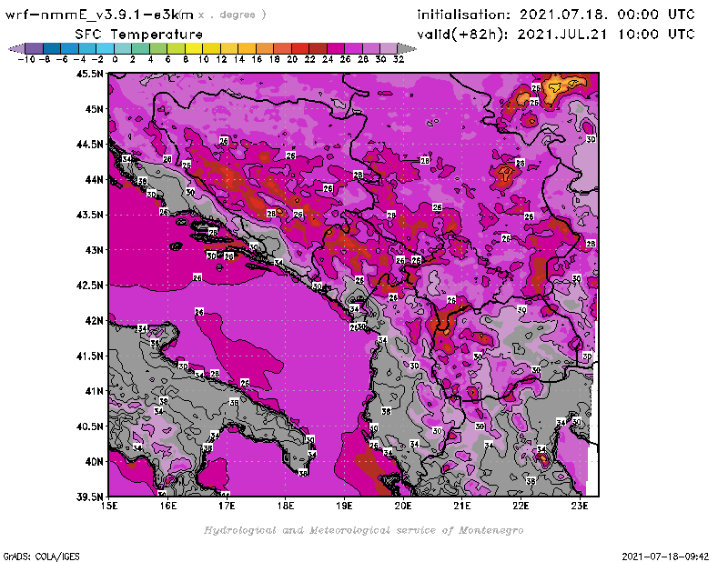Select the red swatch between 20 and 22
The width and height of the screenshot is (728, 562).
300,48
